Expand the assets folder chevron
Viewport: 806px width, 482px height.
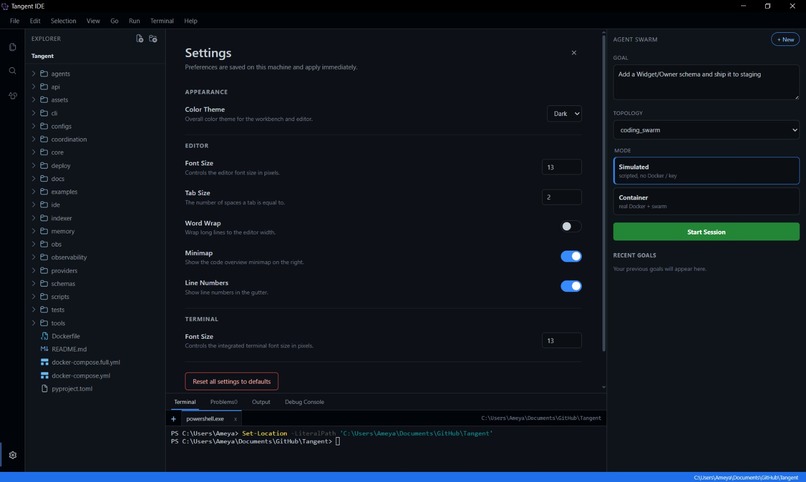coord(33,100)
